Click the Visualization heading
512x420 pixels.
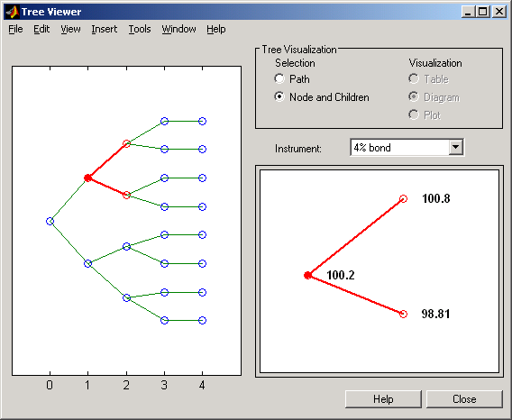[x=435, y=63]
